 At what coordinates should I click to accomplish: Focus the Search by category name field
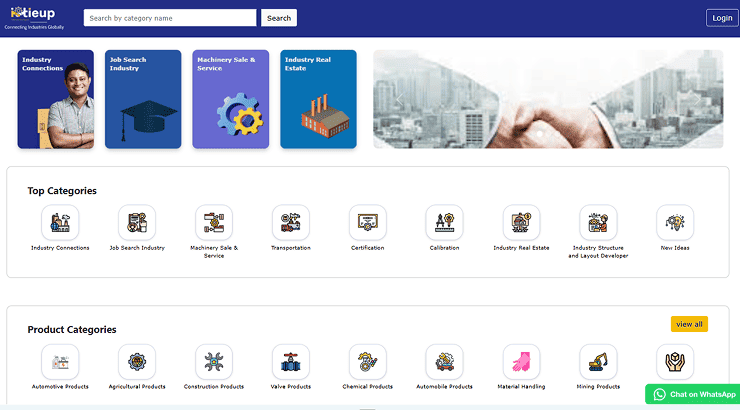pyautogui.click(x=170, y=18)
